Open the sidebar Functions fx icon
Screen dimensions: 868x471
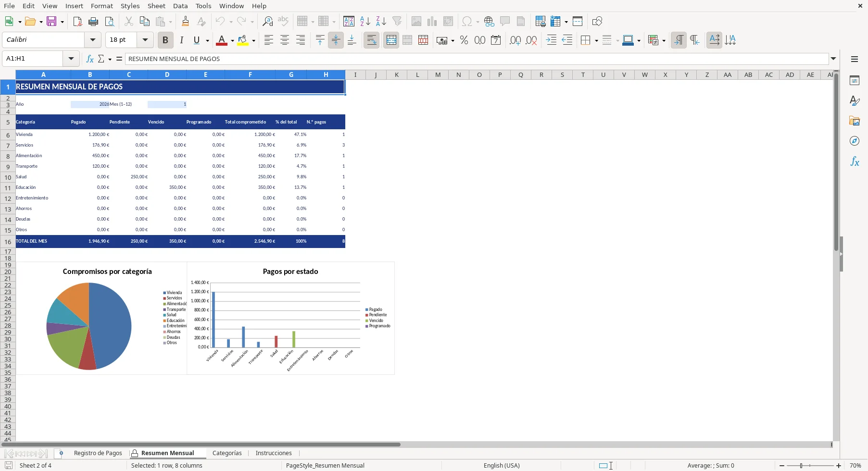coord(855,161)
